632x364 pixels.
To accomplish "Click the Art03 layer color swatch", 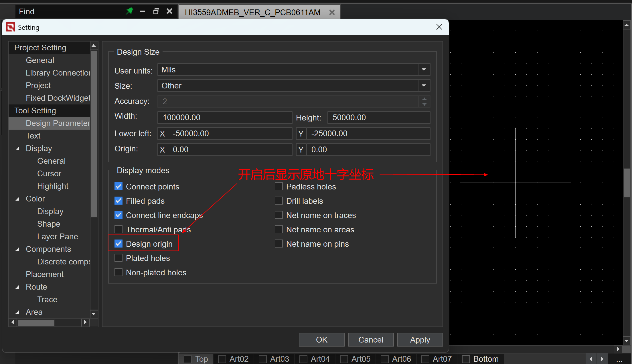I will (x=262, y=359).
